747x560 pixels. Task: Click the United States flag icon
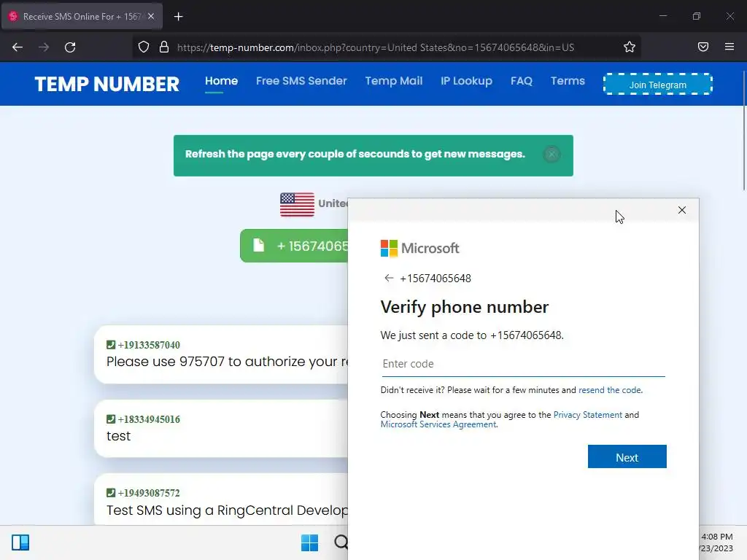point(298,204)
